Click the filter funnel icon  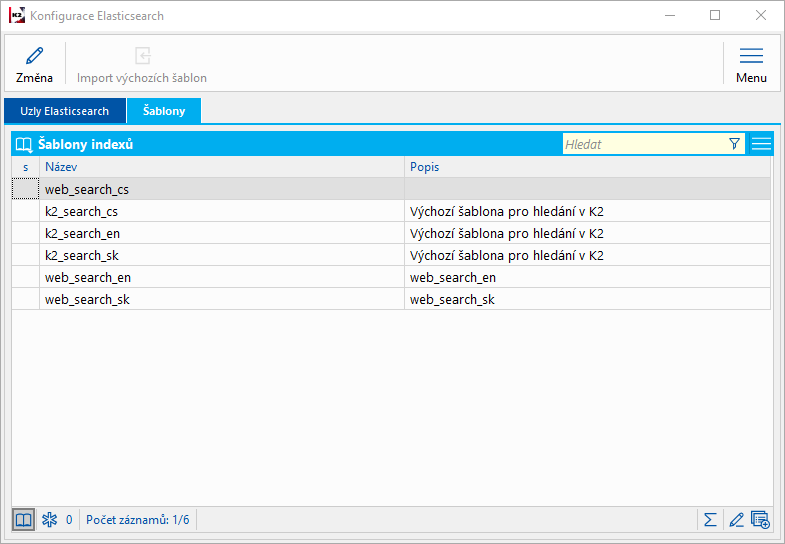[734, 144]
